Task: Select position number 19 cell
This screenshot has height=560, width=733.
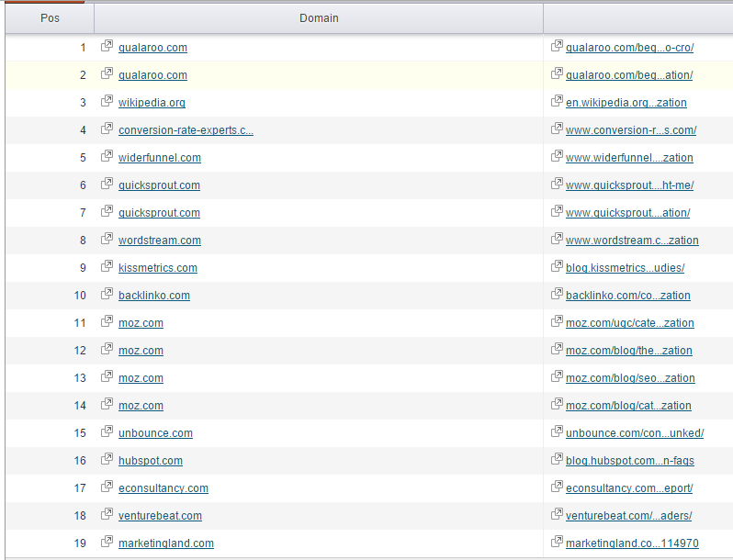Action: (50, 543)
